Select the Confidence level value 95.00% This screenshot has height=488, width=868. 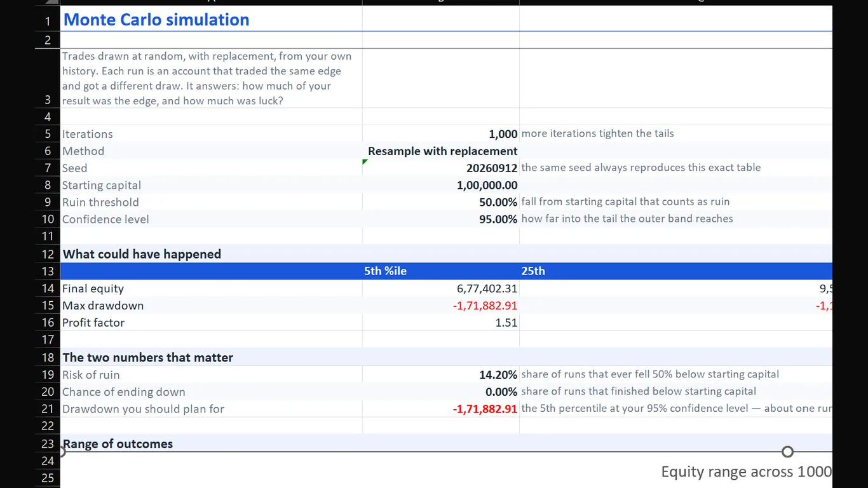(x=440, y=219)
